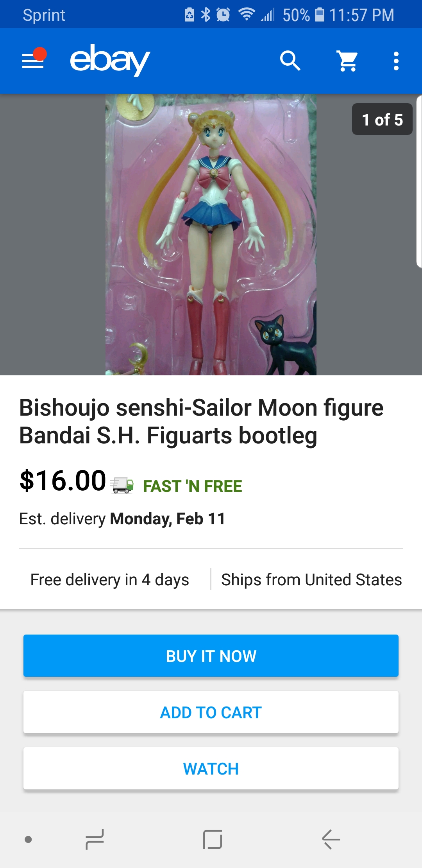The image size is (422, 868).
Task: Tap the eBay logo
Action: point(110,60)
